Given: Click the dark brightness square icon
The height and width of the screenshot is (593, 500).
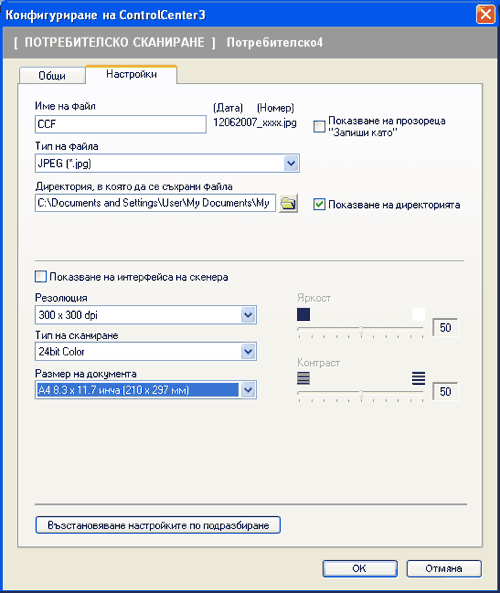Looking at the screenshot, I should 303,315.
